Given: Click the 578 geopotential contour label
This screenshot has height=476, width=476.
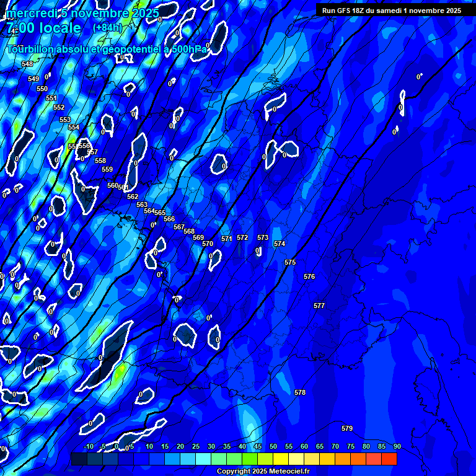Looking at the screenshot, I should pyautogui.click(x=300, y=392).
